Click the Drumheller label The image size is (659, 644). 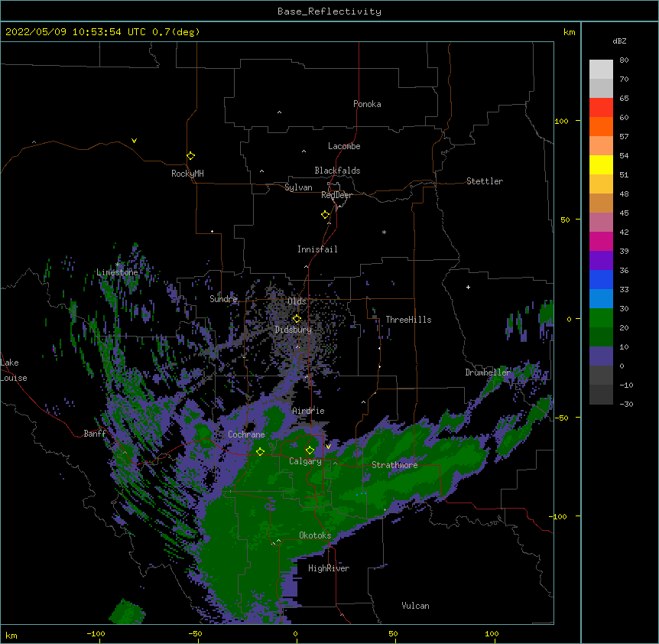coord(488,372)
